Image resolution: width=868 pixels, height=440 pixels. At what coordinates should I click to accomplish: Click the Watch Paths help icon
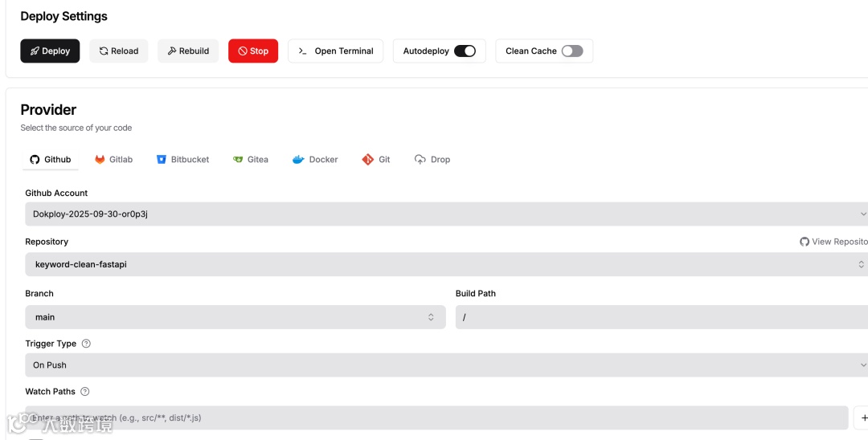(84, 391)
